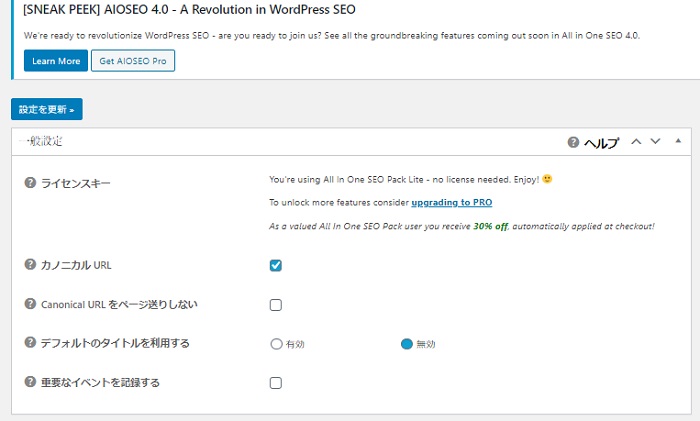Uncheck the カノニカル URL checkbox

[276, 266]
